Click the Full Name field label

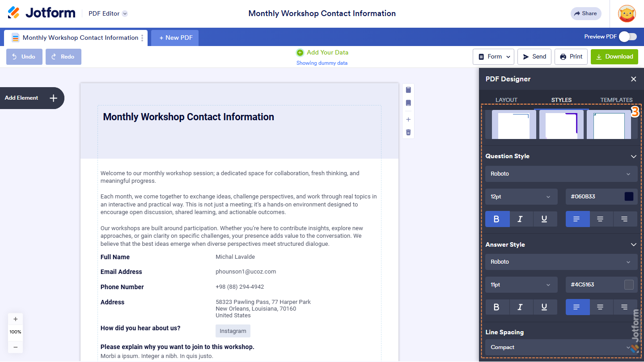(x=115, y=257)
